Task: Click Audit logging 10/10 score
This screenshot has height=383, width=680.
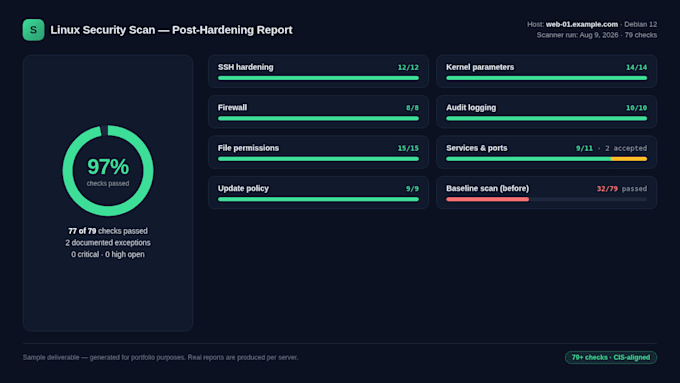Action: [x=636, y=108]
